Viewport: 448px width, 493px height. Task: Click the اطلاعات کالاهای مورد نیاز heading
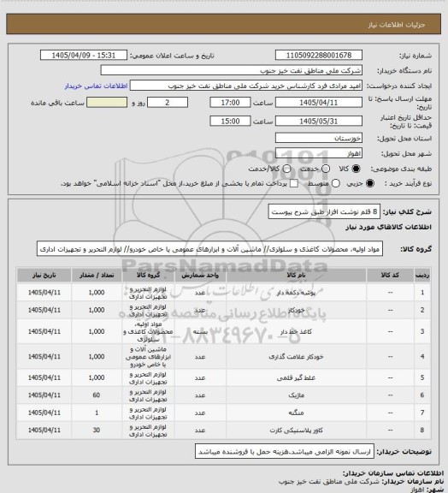click(388, 227)
